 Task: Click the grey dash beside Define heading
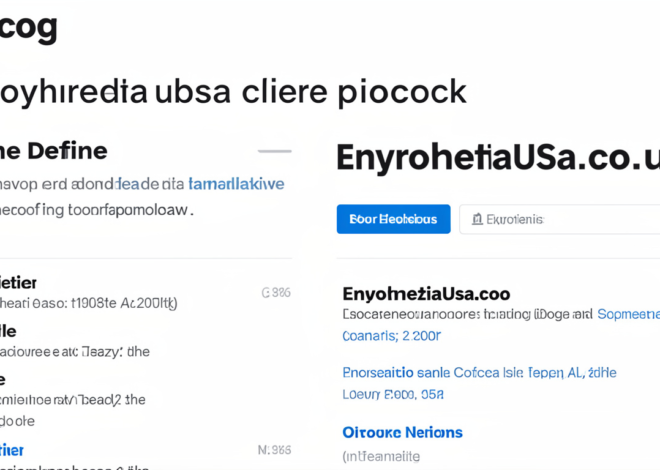(x=274, y=151)
